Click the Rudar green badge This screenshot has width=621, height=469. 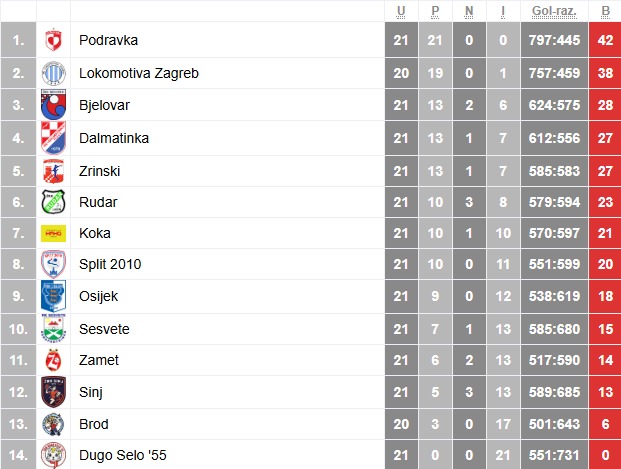[53, 202]
